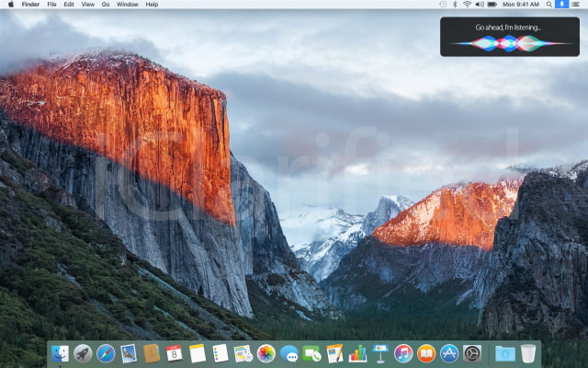Open the Photos app in the dock

point(266,353)
